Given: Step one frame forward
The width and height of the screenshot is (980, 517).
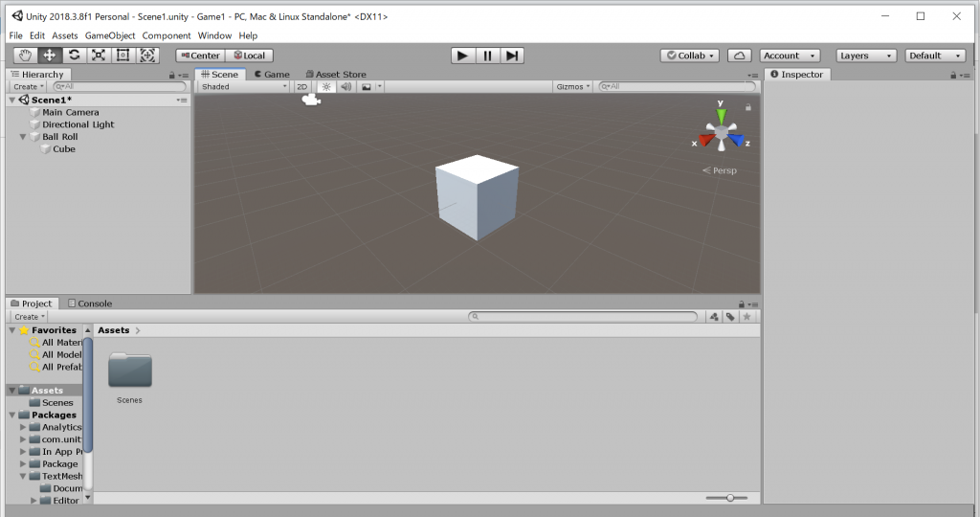Looking at the screenshot, I should (512, 56).
